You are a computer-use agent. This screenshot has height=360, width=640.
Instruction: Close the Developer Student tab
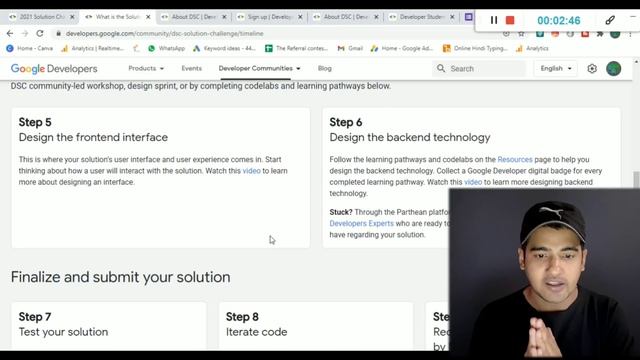point(452,17)
